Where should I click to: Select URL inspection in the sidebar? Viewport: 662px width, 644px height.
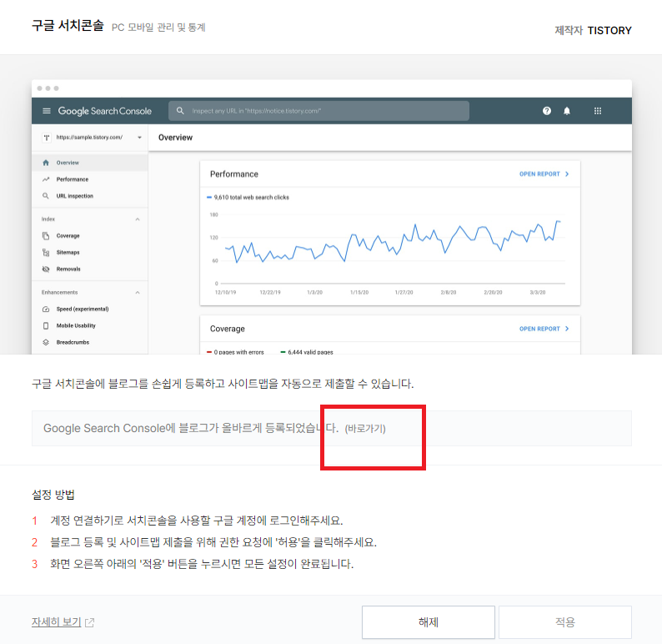(x=90, y=196)
